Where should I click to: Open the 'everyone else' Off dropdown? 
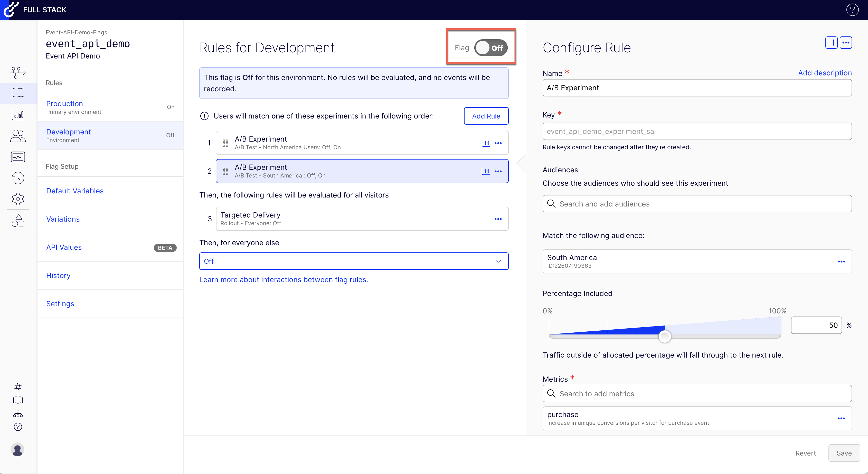[353, 261]
